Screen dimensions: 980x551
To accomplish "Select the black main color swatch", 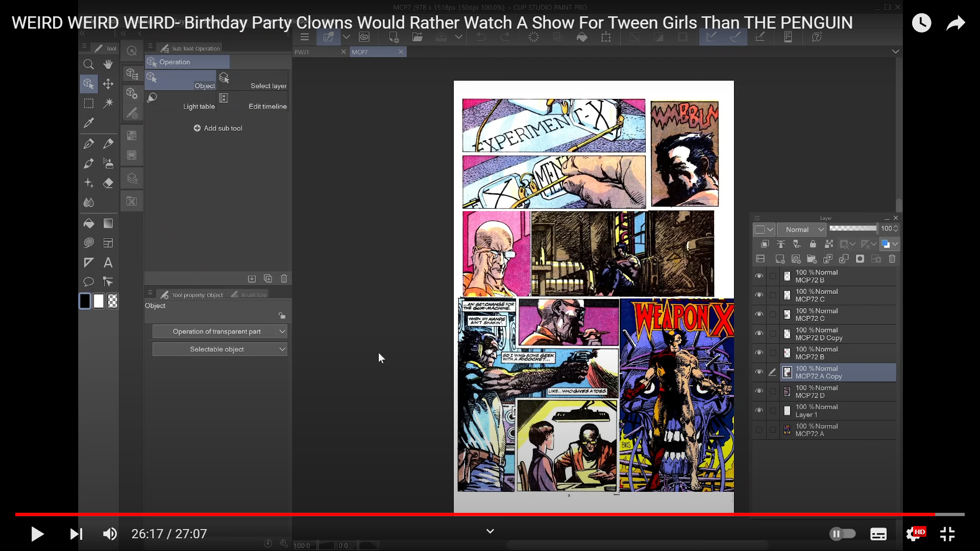I will (85, 302).
